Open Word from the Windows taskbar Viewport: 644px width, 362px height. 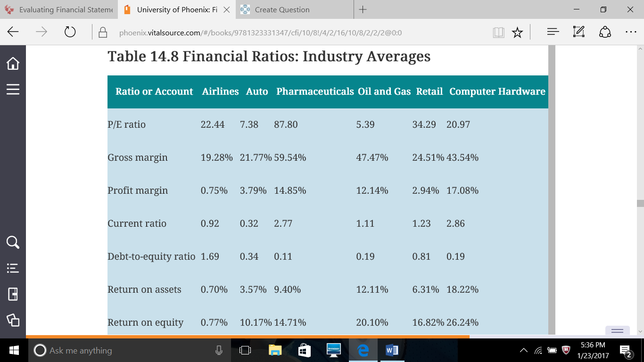(x=391, y=350)
